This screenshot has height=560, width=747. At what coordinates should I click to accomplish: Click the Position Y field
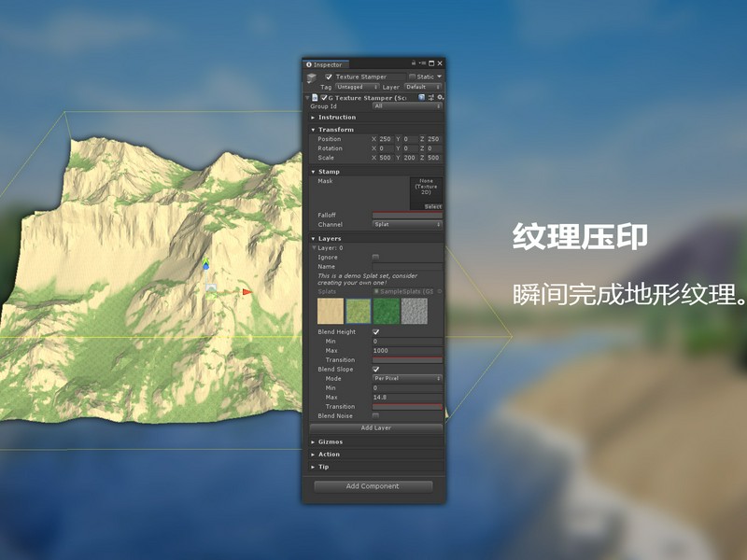click(410, 139)
